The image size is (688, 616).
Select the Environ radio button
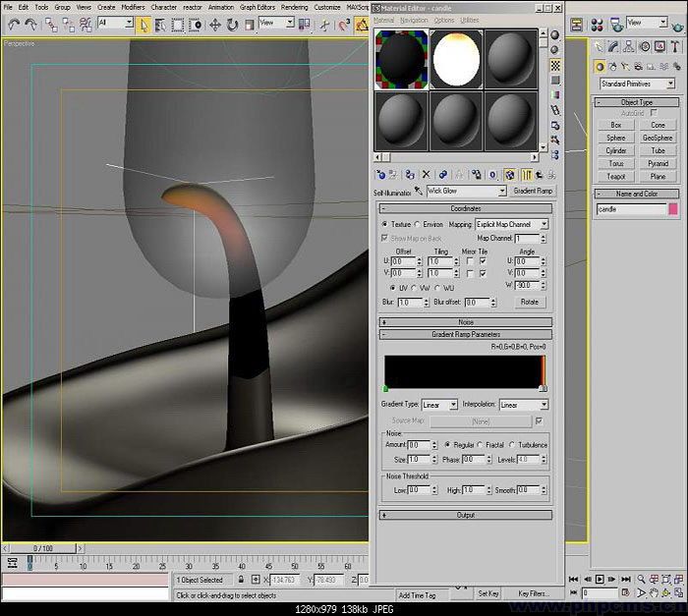(x=418, y=224)
